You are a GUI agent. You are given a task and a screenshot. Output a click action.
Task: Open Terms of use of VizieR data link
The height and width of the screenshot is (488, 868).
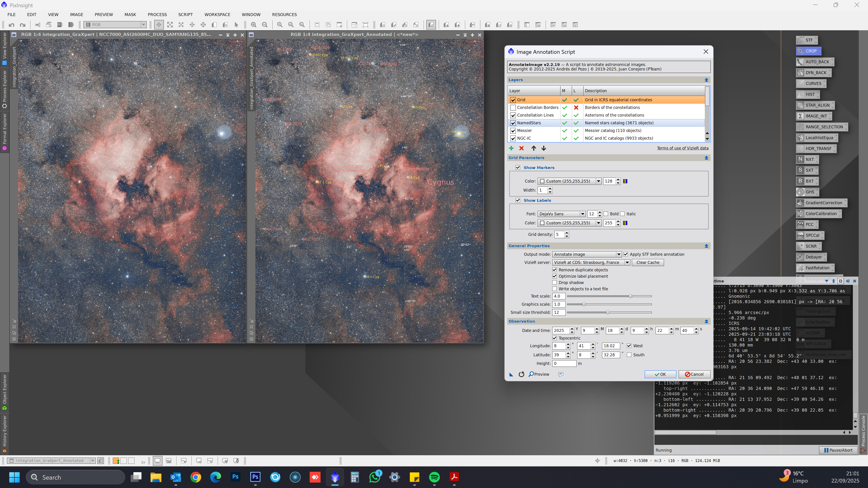coord(682,148)
